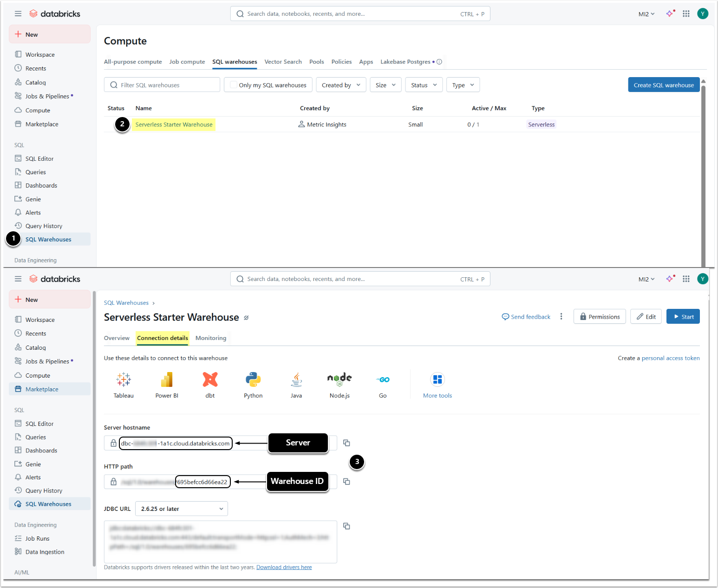
Task: Show the warehouse Overview tab
Action: tap(117, 338)
